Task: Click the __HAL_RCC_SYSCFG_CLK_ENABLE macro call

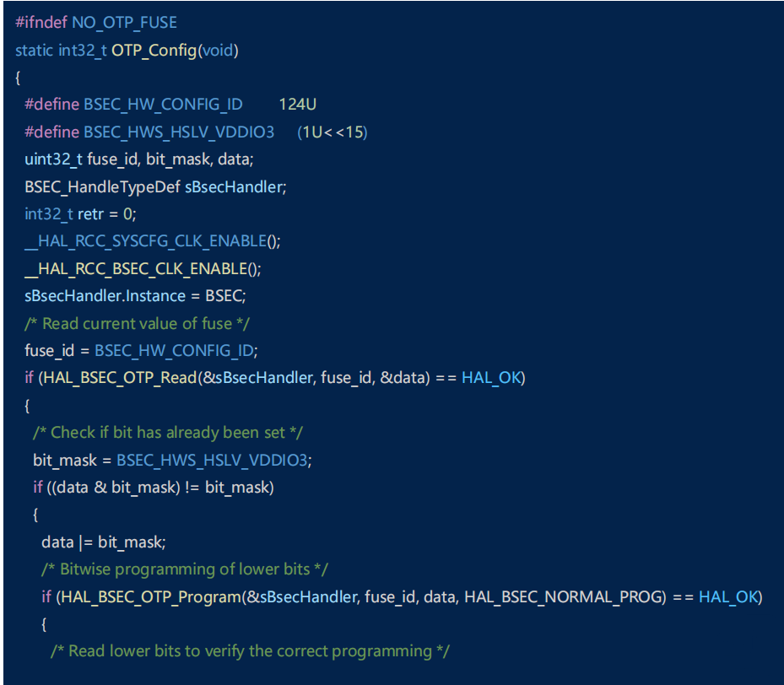Action: (x=145, y=241)
